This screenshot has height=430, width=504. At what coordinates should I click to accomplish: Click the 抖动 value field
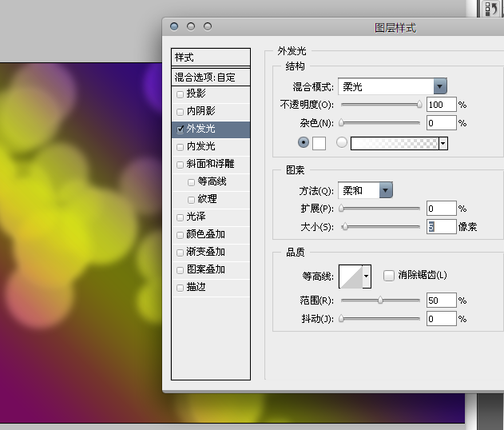442,319
